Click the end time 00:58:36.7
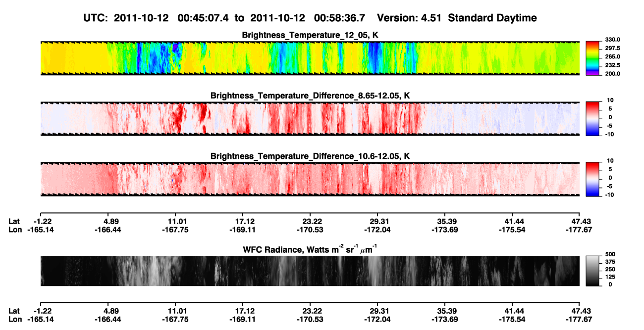Screen dimensions: 644x330 tap(340, 18)
